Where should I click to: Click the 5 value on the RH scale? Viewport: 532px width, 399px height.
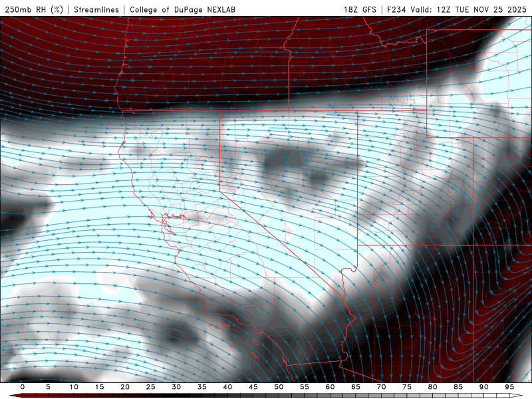48,387
